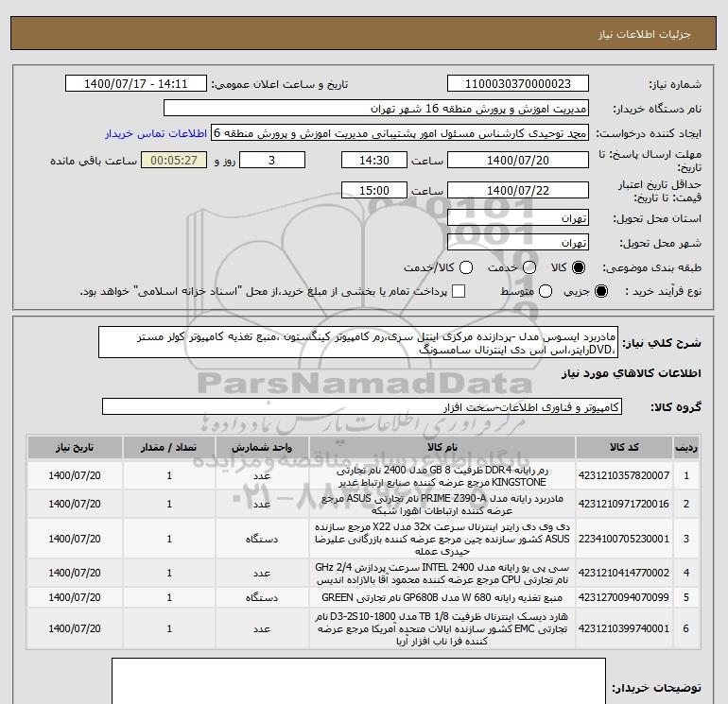Select product code 423121035782­0007
The width and height of the screenshot is (728, 704).
(x=624, y=475)
